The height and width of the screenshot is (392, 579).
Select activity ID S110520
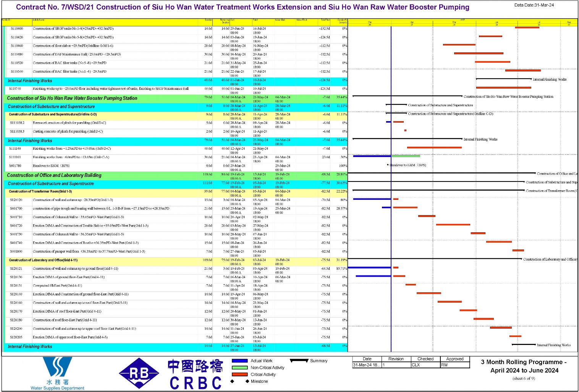17,63
